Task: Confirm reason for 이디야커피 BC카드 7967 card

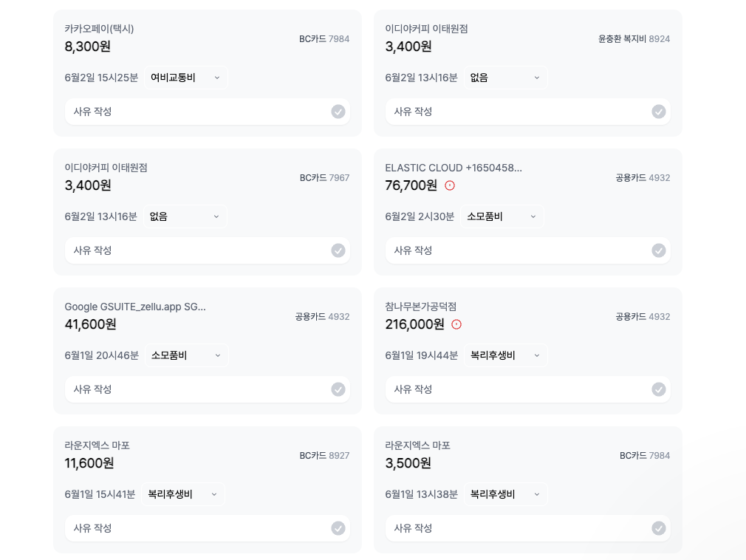Action: 338,250
